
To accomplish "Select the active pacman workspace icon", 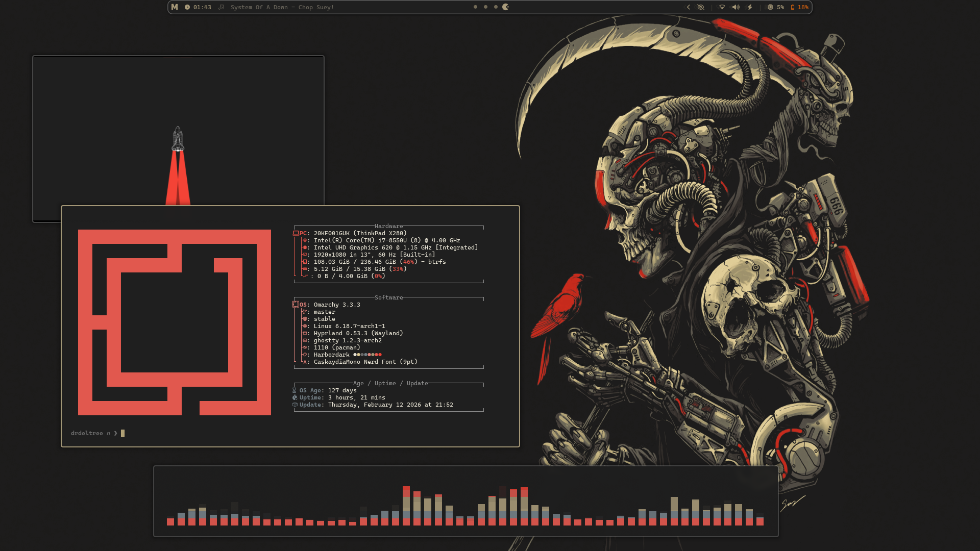I will pyautogui.click(x=506, y=7).
